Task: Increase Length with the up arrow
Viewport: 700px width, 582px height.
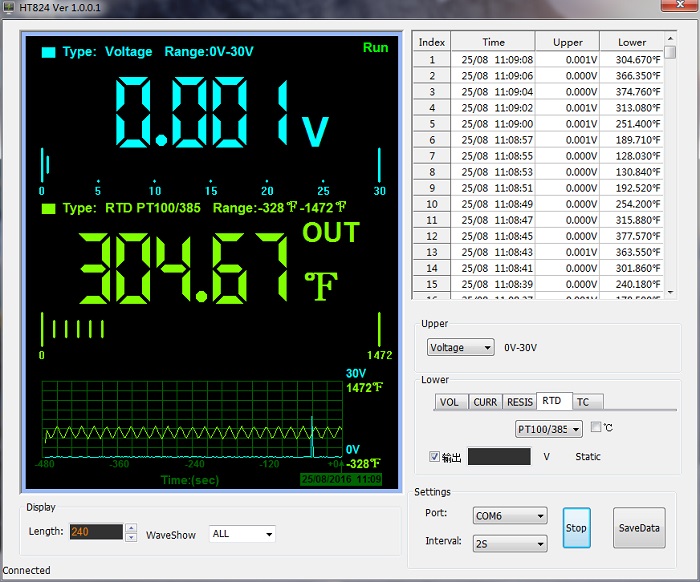Action: [131, 528]
